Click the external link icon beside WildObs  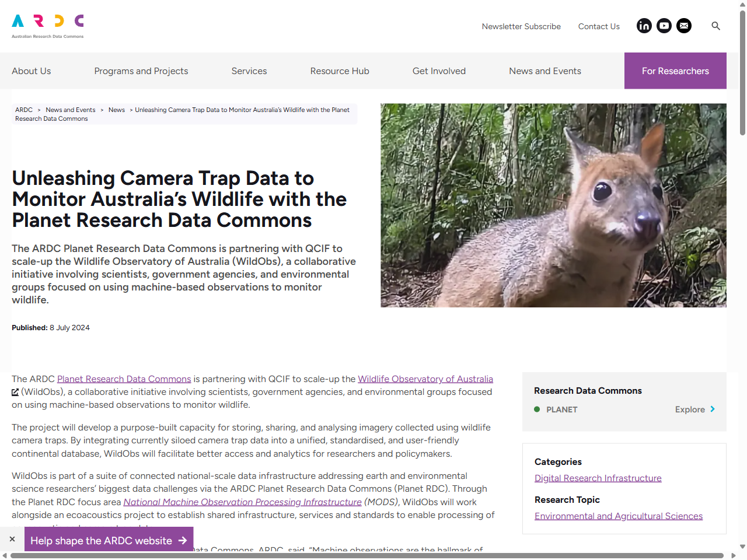pos(15,392)
